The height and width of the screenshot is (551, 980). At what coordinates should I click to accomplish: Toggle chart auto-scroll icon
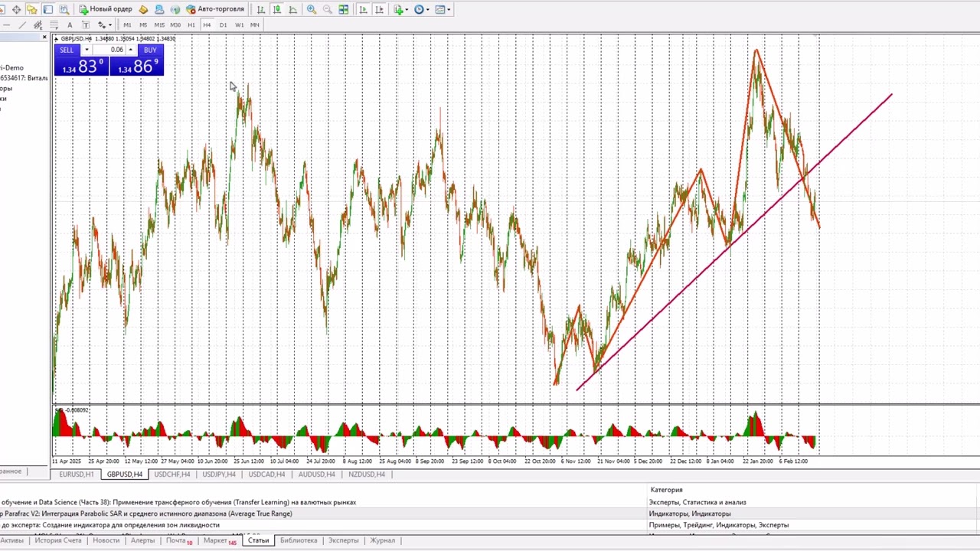click(363, 9)
